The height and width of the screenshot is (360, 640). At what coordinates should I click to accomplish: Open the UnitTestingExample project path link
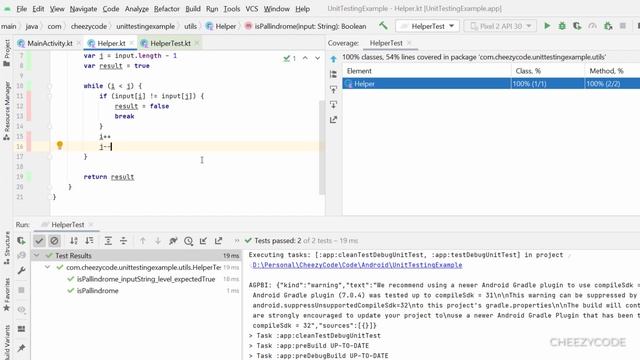pyautogui.click(x=357, y=265)
